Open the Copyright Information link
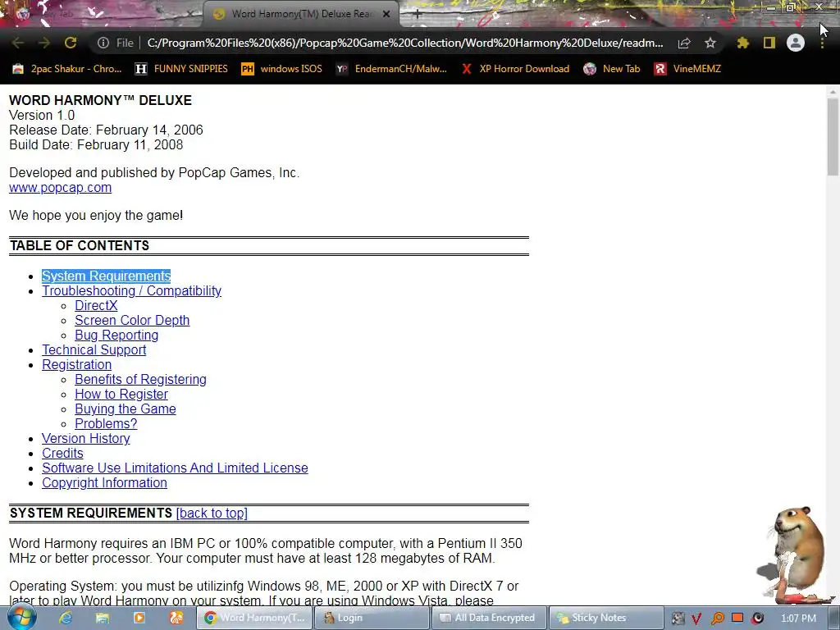Viewport: 840px width, 630px height. [104, 482]
